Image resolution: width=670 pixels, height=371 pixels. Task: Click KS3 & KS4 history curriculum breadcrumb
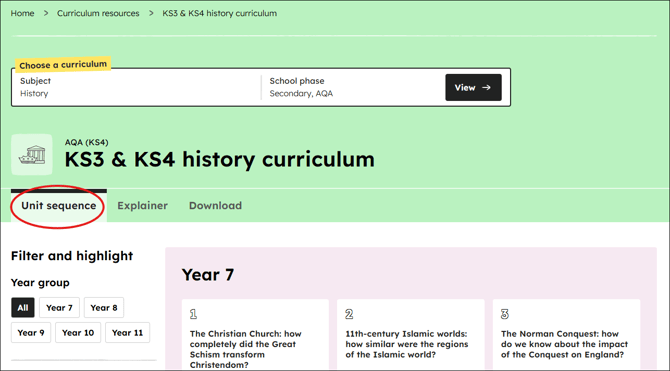[220, 13]
